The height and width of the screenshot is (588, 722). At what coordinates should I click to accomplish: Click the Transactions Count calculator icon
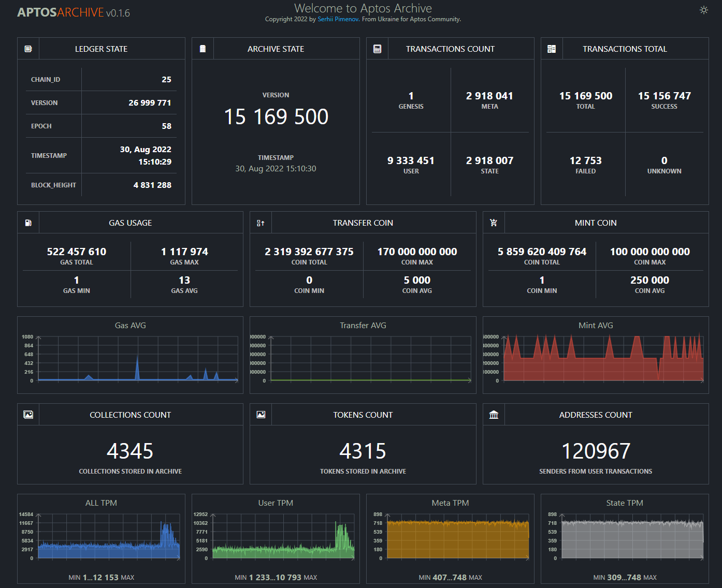[377, 49]
